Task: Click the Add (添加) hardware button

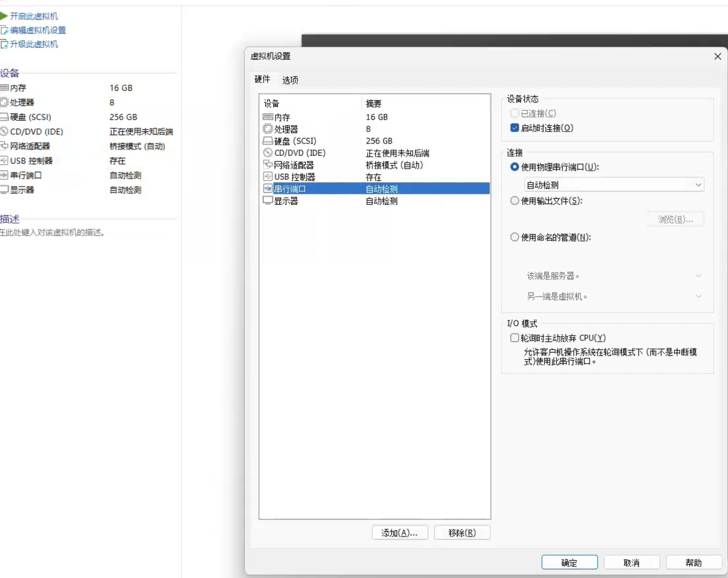Action: (x=399, y=533)
